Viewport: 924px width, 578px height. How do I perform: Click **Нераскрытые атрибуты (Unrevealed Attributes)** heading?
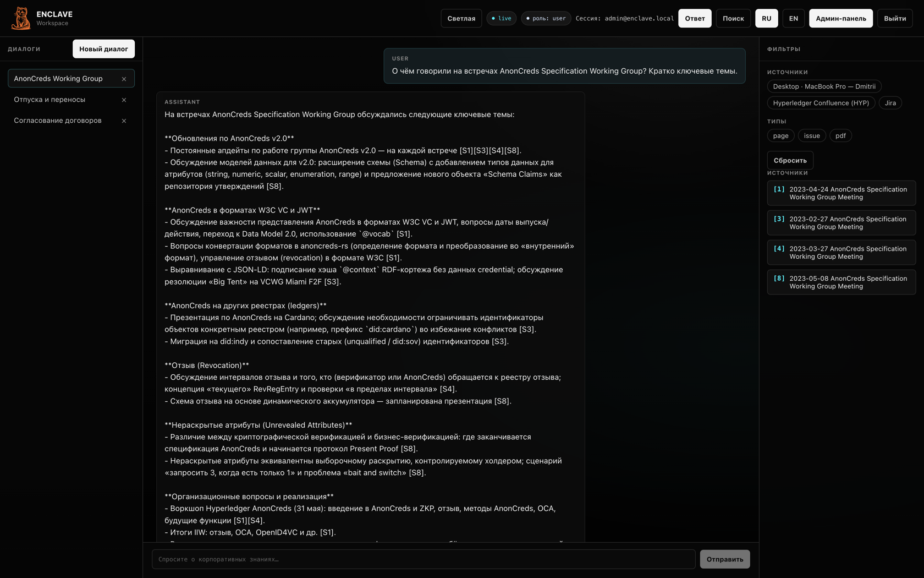[258, 425]
